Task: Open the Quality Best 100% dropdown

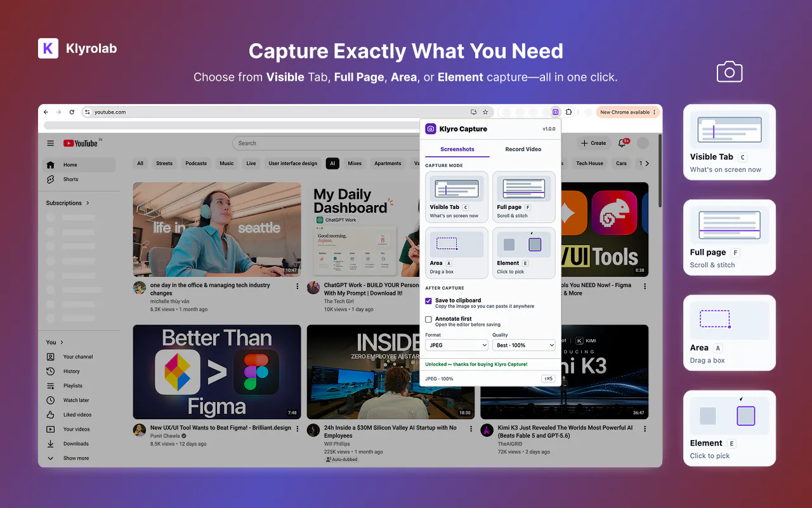Action: tap(524, 345)
